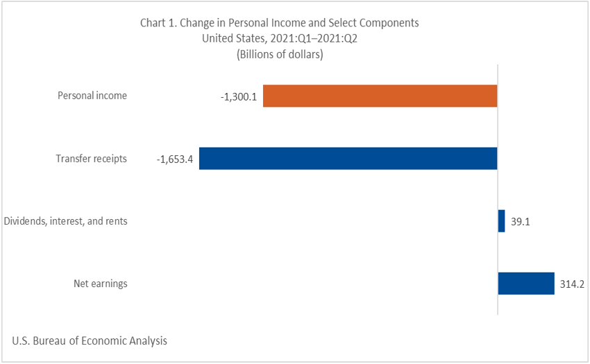The width and height of the screenshot is (590, 364).
Task: Select "United States" in the subtitle
Action: (x=233, y=38)
